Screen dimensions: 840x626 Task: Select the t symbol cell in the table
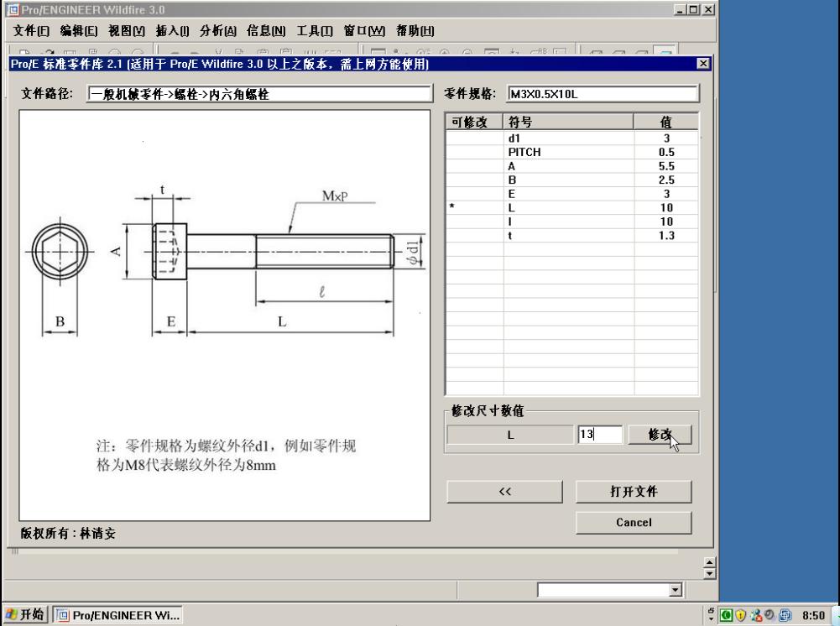(568, 236)
